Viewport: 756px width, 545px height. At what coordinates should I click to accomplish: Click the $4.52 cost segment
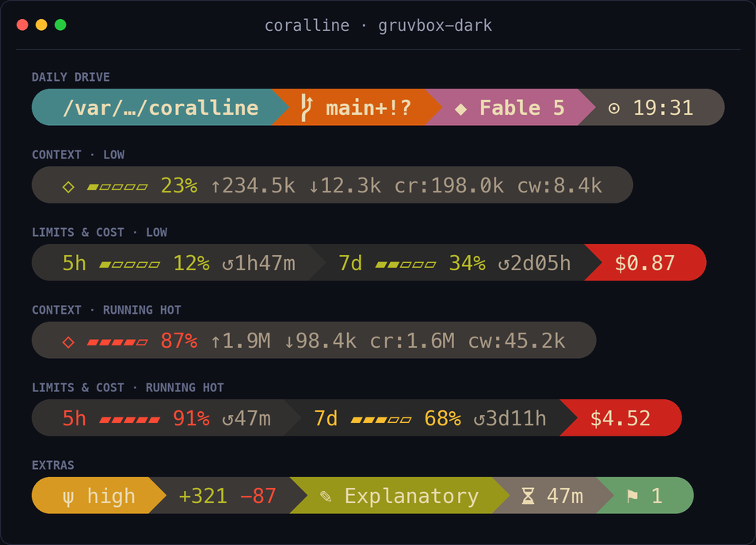pyautogui.click(x=620, y=417)
